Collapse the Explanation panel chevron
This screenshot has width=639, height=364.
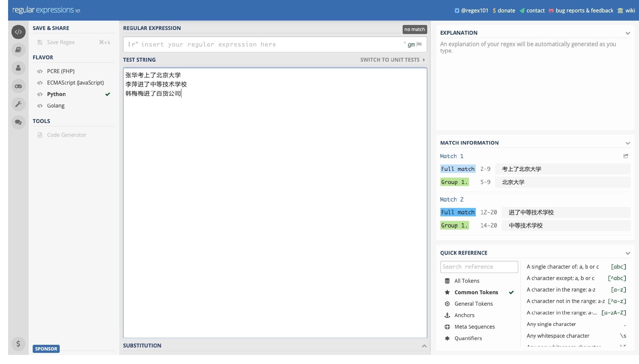click(628, 33)
